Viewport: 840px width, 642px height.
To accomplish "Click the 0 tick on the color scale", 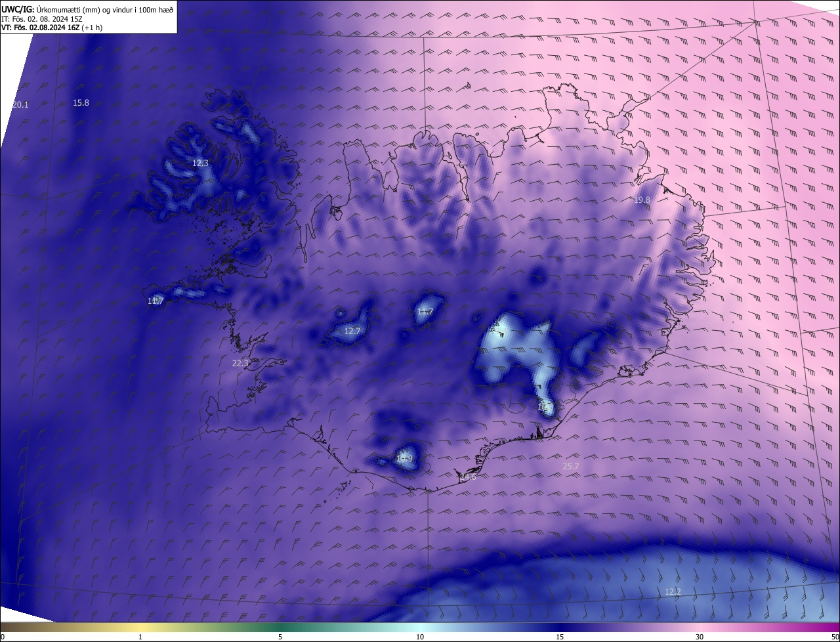I will [x=2, y=637].
